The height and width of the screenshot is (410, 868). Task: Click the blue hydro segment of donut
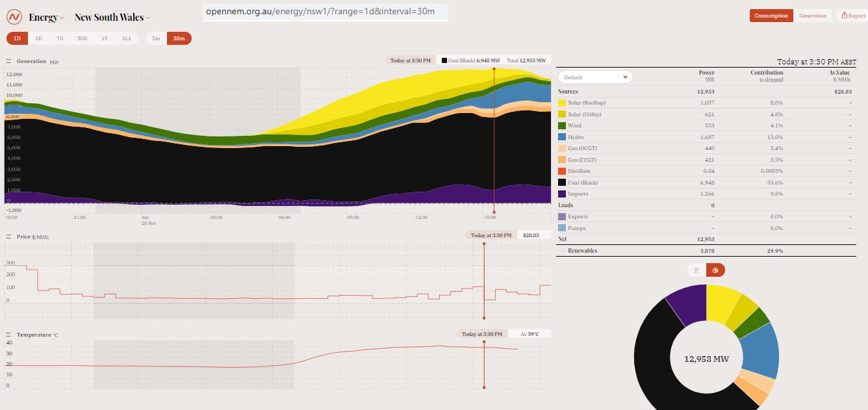tap(761, 350)
